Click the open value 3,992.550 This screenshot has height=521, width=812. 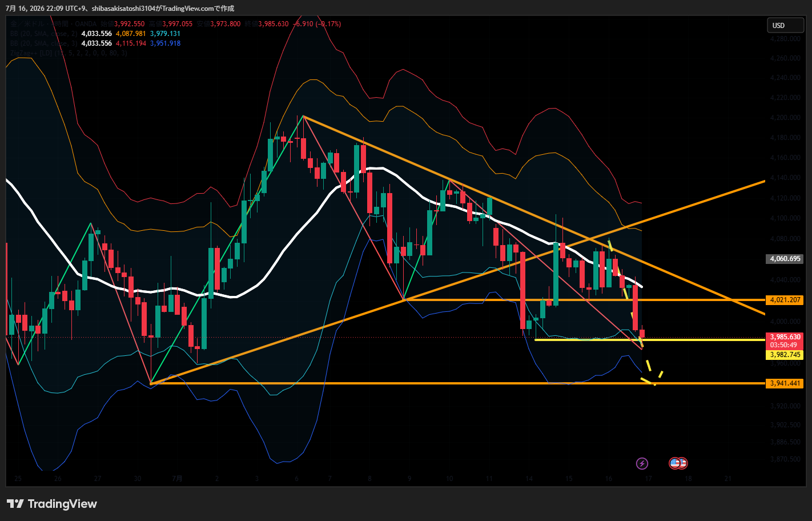pyautogui.click(x=130, y=24)
